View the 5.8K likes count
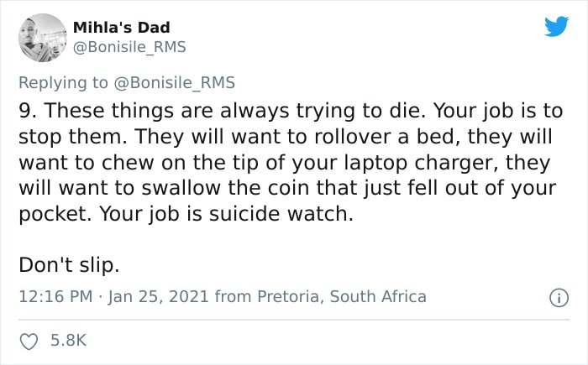 69,341
